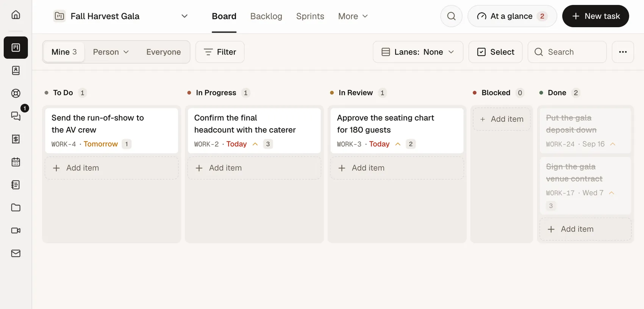The width and height of the screenshot is (644, 309).
Task: Add item to the In Progress column
Action: tap(254, 168)
